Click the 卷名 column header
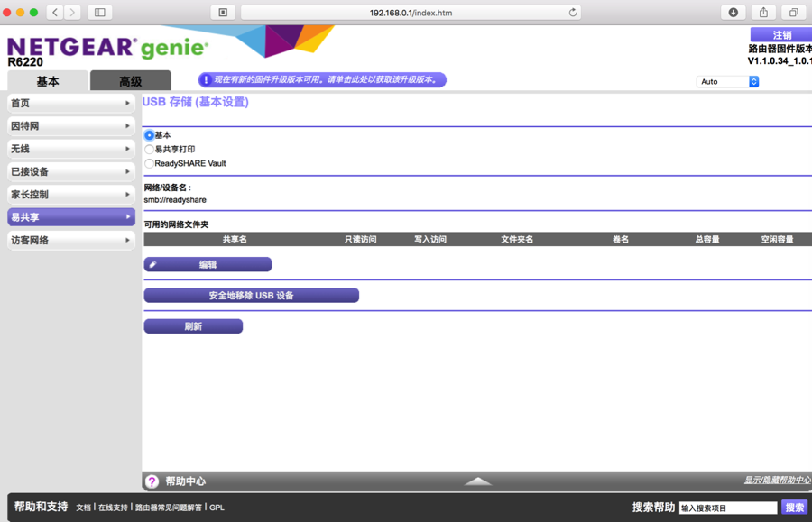Viewport: 812px width, 522px height. point(621,239)
